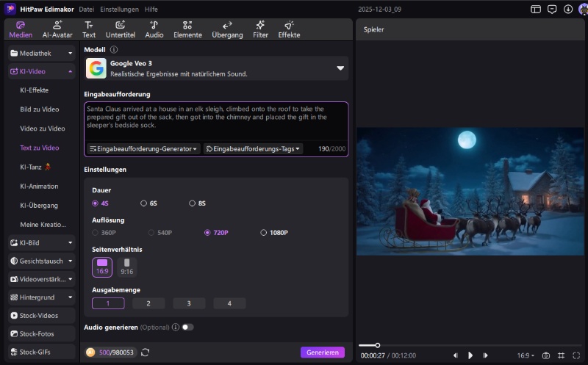Open the layout switcher icon in title bar
This screenshot has height=365, width=588.
click(536, 10)
